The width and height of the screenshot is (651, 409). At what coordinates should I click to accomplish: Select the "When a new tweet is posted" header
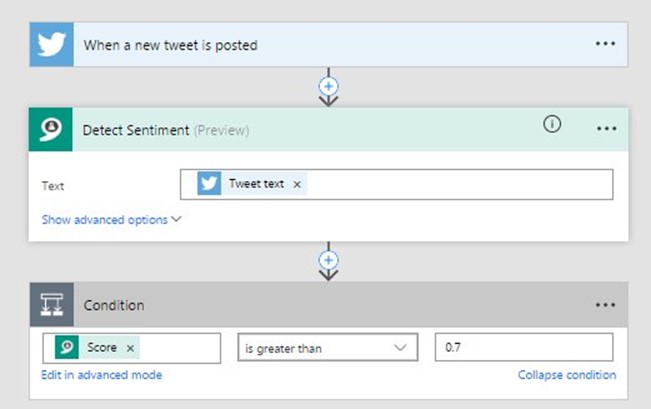click(x=170, y=45)
